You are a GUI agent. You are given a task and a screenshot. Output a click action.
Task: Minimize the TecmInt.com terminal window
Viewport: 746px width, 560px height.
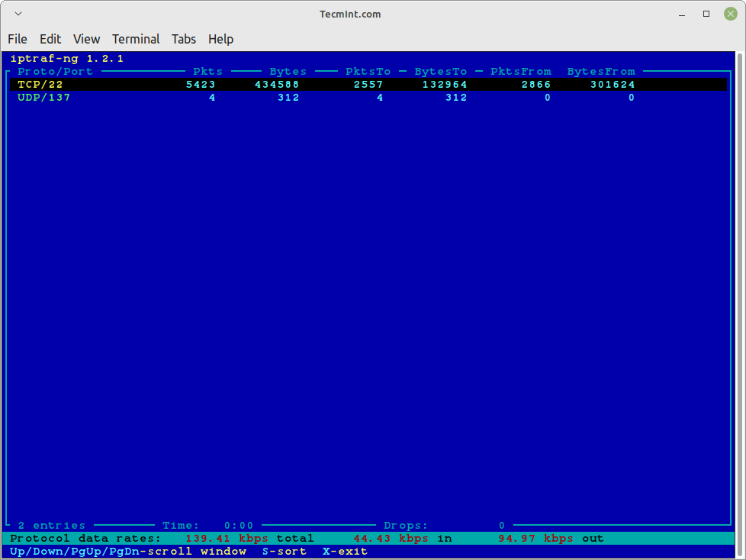683,14
